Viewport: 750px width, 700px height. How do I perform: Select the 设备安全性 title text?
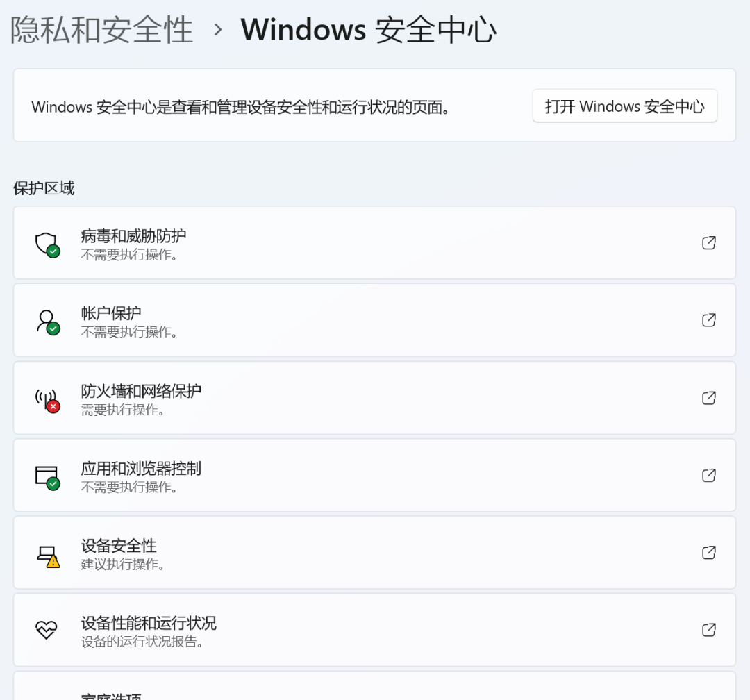pos(119,546)
